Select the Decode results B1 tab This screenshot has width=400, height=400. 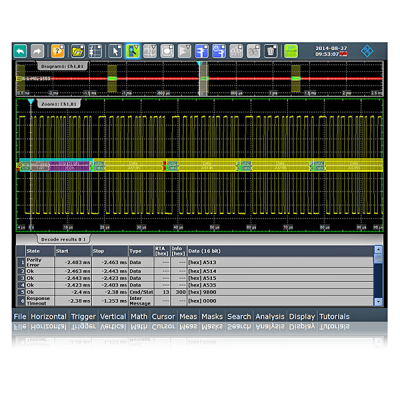[63, 239]
